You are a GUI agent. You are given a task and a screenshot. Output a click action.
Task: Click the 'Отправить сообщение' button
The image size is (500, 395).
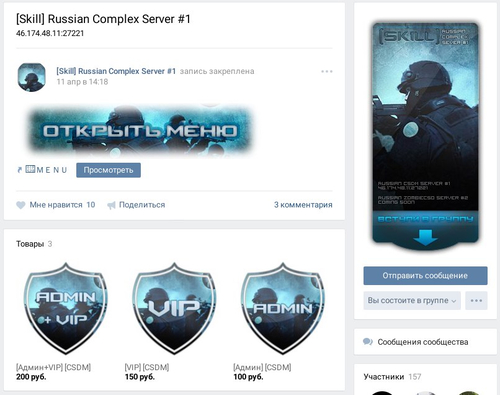(425, 276)
